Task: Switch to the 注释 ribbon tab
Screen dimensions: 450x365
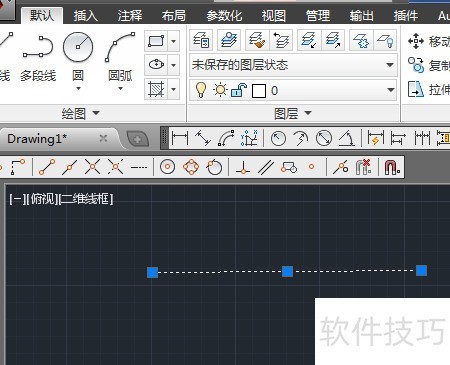Action: [130, 16]
